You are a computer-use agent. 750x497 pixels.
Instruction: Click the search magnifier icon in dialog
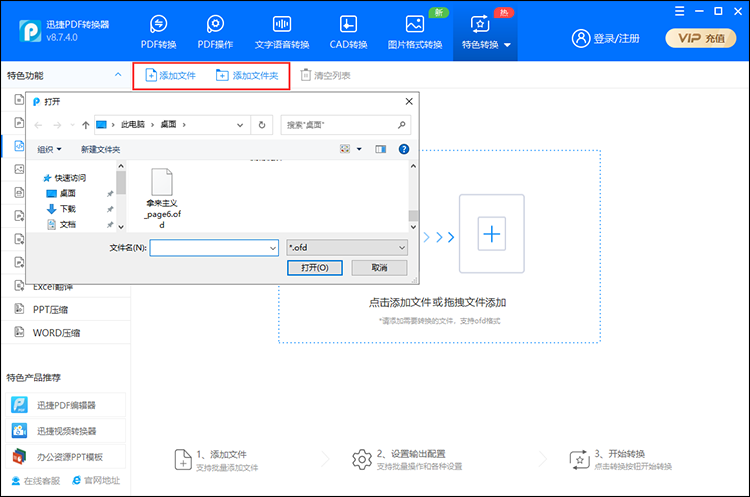coord(402,125)
